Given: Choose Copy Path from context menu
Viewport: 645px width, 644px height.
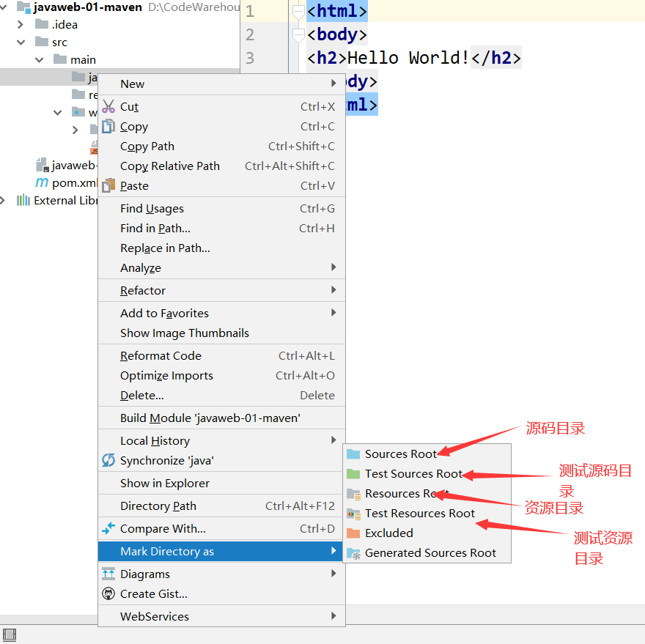Looking at the screenshot, I should [221, 146].
